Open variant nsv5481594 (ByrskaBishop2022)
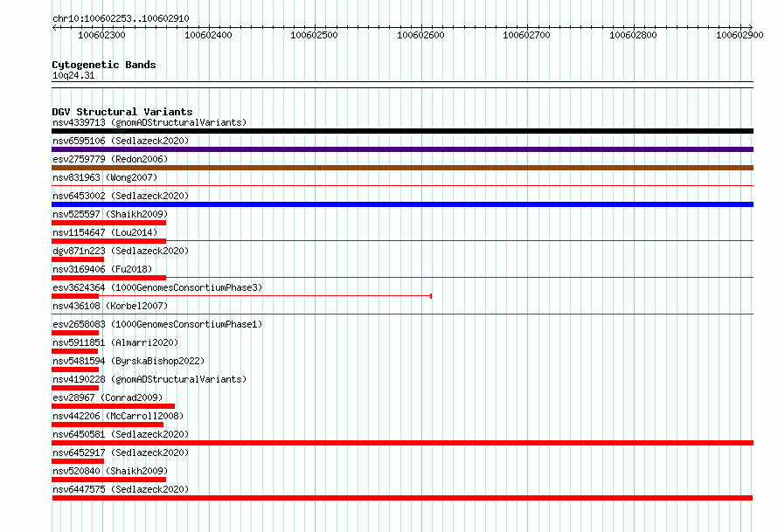778x532 pixels. coord(129,361)
